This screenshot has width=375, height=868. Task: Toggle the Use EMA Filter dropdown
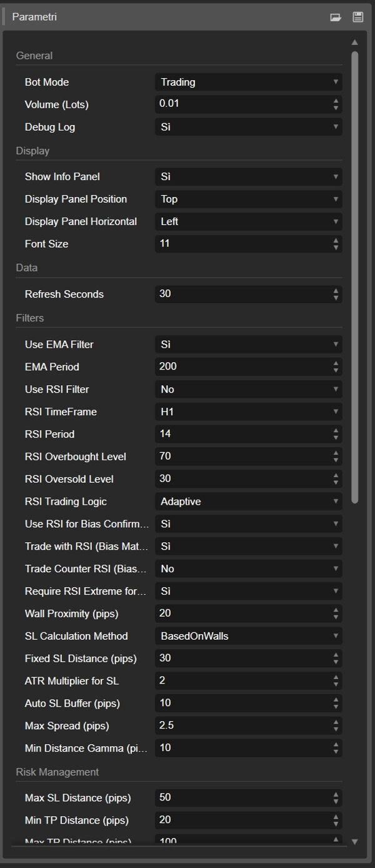pos(248,345)
